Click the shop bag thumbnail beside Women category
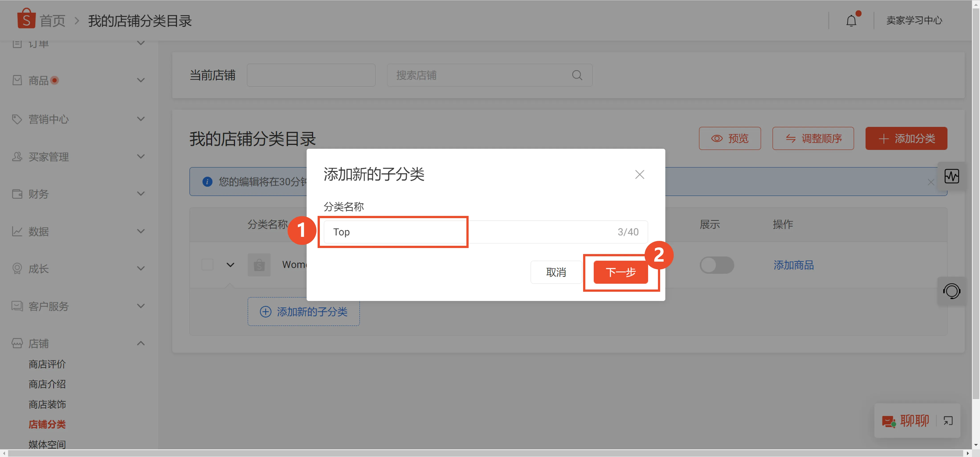 pyautogui.click(x=259, y=264)
